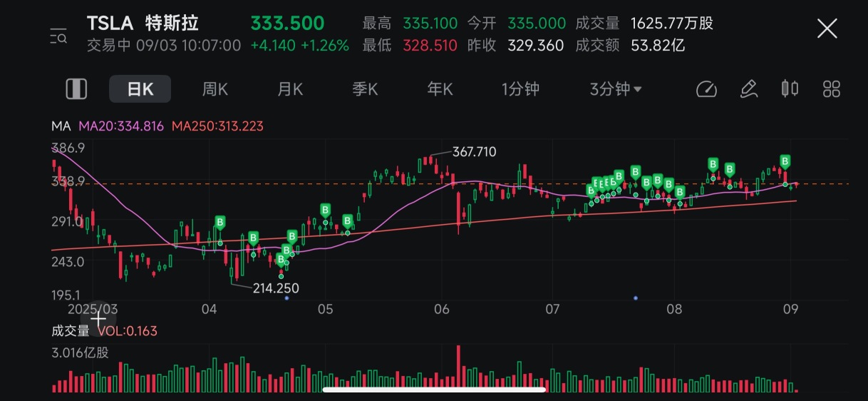The image size is (868, 401).
Task: Expand the 3分钟 interval dropdown
Action: [x=616, y=89]
